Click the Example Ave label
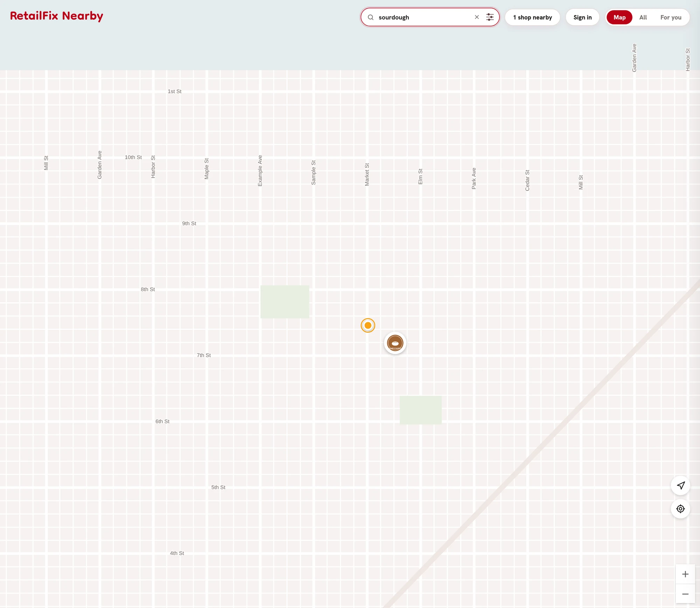700x608 pixels. [x=260, y=171]
